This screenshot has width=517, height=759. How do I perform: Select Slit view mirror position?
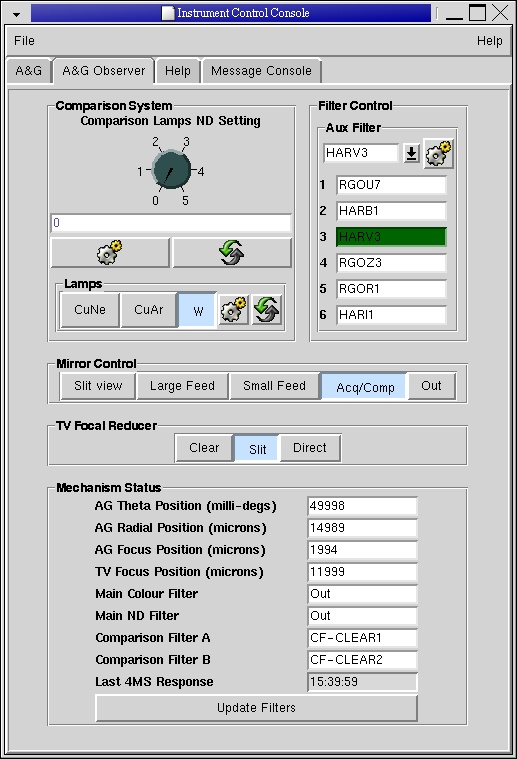click(98, 386)
